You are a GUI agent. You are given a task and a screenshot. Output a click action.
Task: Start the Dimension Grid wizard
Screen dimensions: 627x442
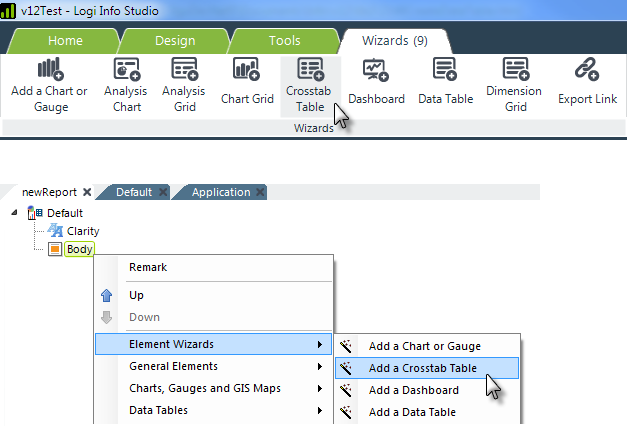coord(515,86)
